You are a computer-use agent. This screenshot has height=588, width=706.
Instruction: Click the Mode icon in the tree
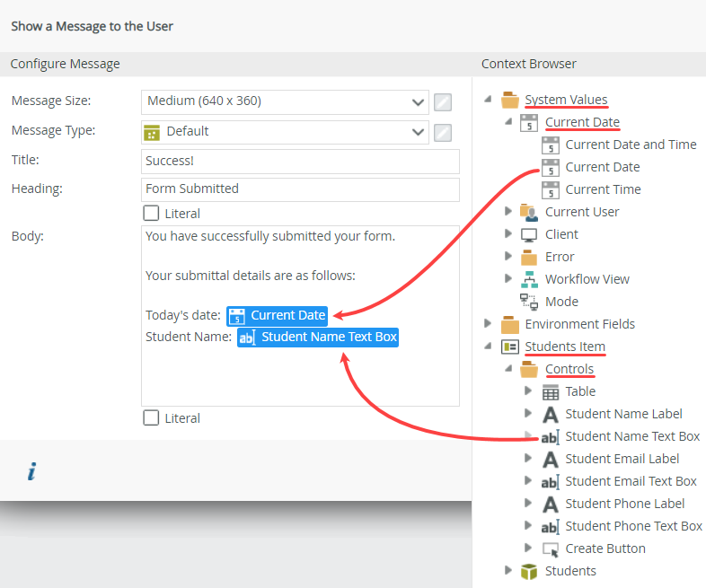529,302
